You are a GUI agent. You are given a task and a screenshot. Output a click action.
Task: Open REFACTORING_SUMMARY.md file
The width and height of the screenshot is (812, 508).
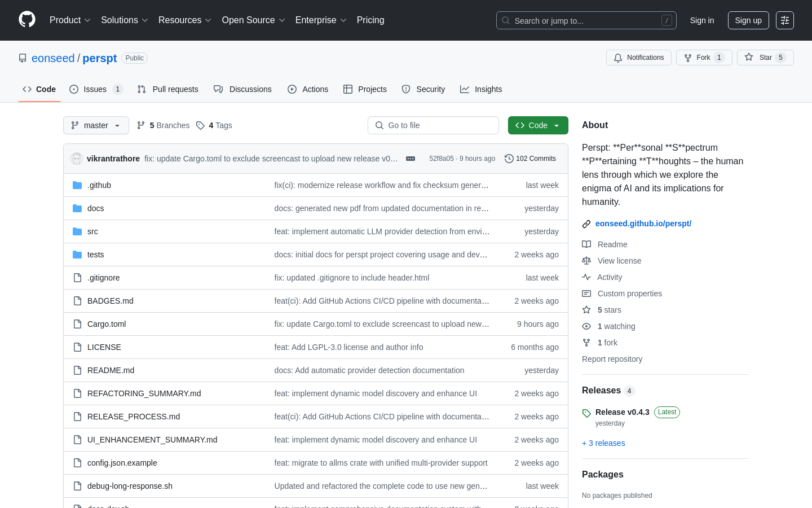coord(144,393)
